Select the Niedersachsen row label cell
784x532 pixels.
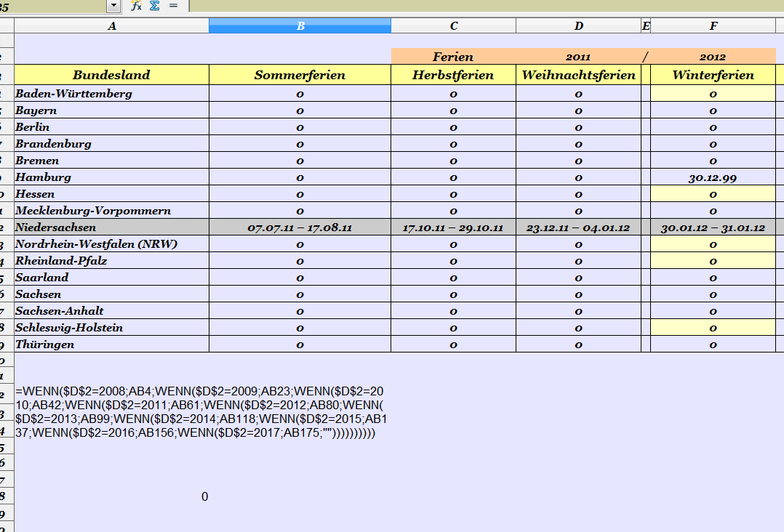[x=111, y=227]
